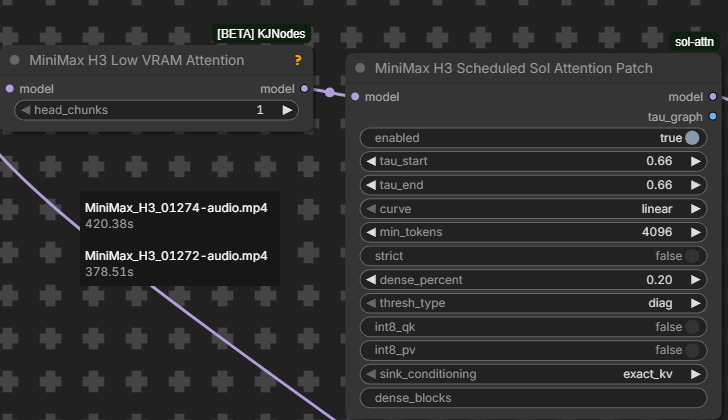Decrease tau_end with the left arrow

[371, 185]
